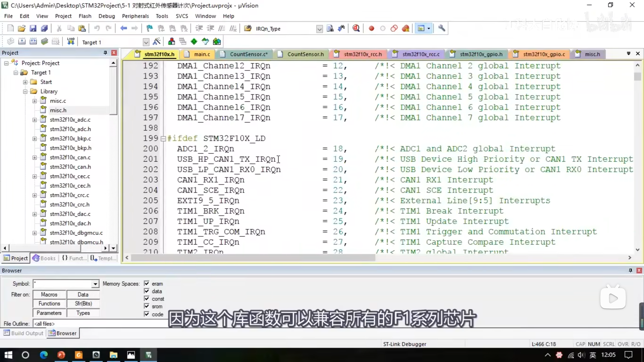This screenshot has width=644, height=362.
Task: Collapse the Library folder in tree
Action: click(25, 92)
